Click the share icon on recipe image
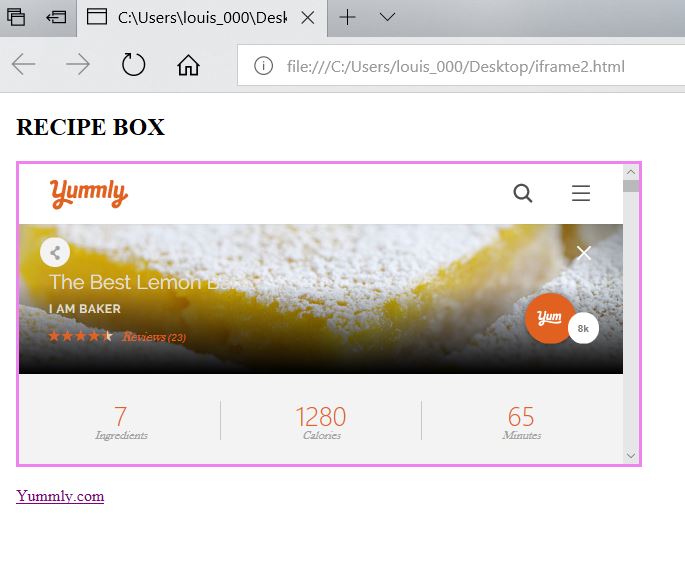Screen dimensions: 685x570 pos(55,252)
